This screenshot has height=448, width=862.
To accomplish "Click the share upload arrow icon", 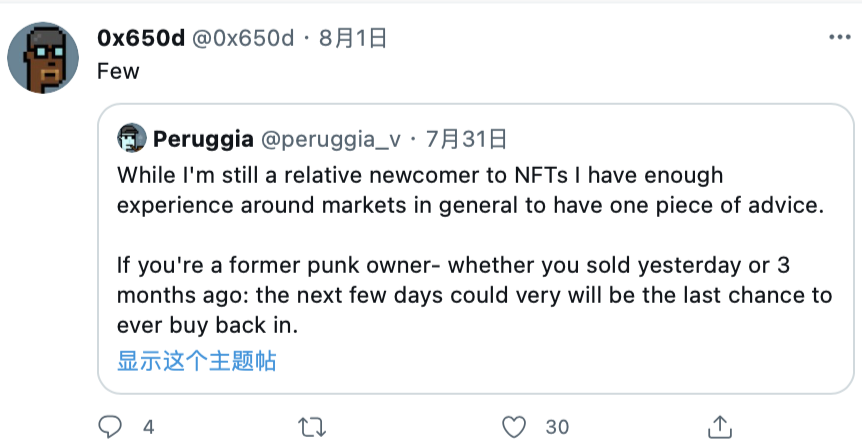I will 719,427.
